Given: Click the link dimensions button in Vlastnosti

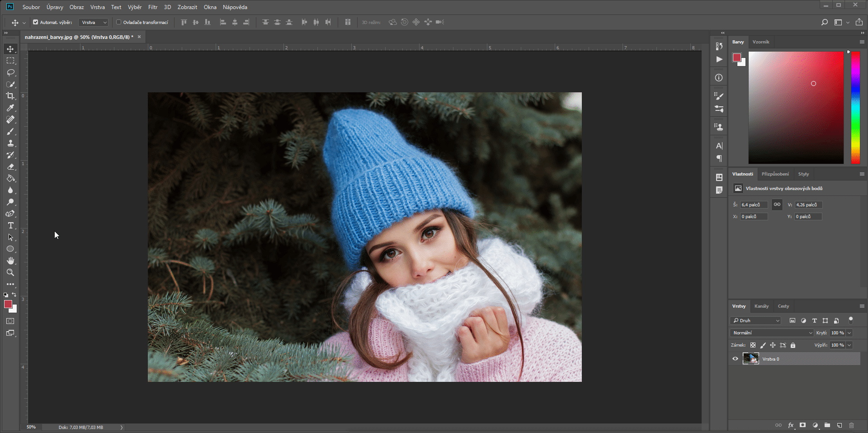Looking at the screenshot, I should 777,205.
